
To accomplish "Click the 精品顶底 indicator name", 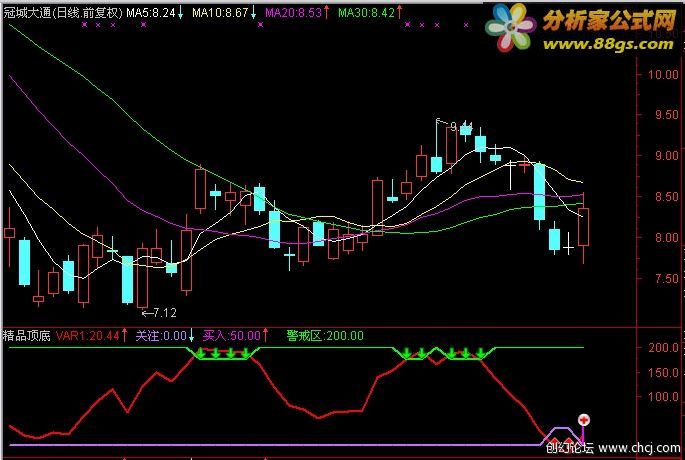I will point(26,336).
